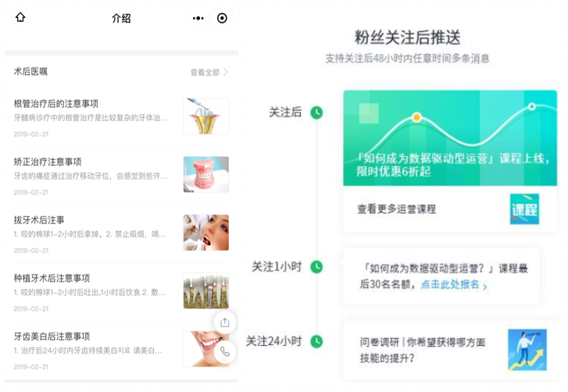
Task: Click the clock icon beside 关注24小时
Action: 316,341
